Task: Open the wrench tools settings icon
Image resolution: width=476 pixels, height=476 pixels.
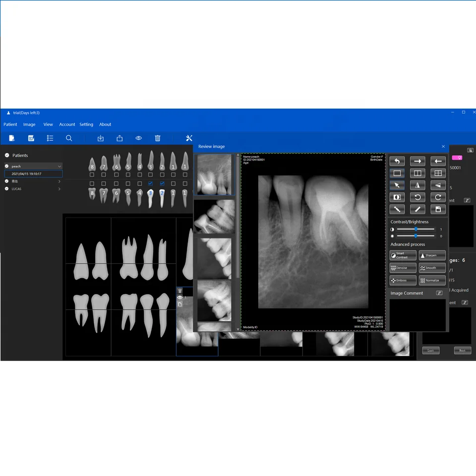Action: [x=189, y=138]
